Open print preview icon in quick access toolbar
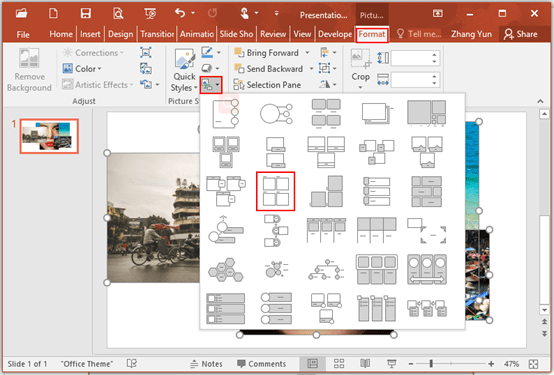 tap(118, 13)
